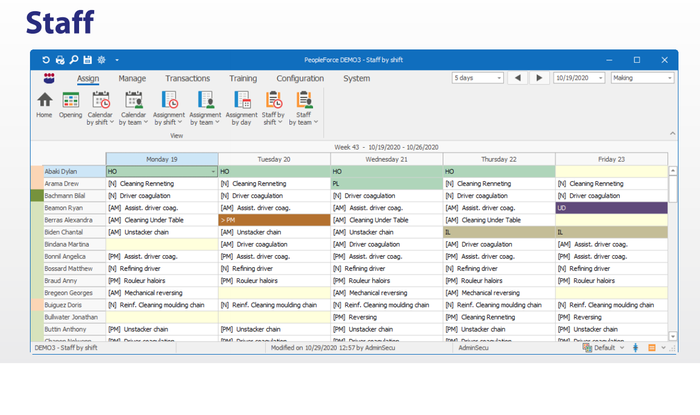The image size is (700, 415).
Task: Open the settings gear icon in title bar
Action: click(101, 60)
